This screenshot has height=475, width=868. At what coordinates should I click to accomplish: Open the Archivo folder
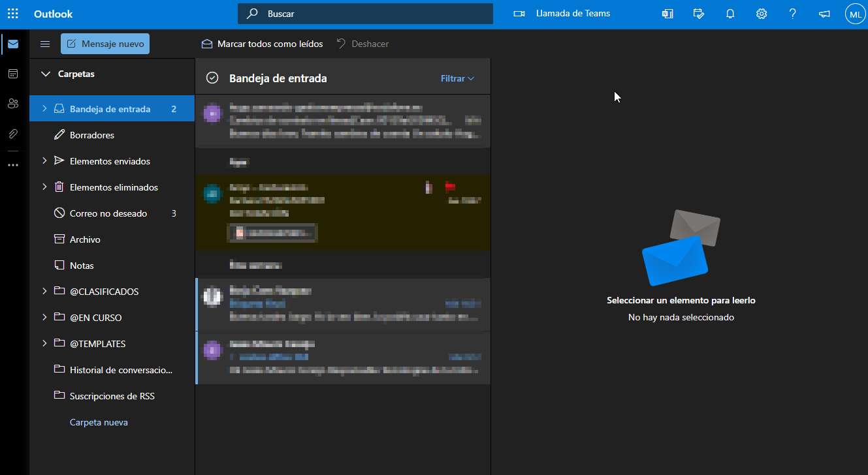click(x=112, y=239)
